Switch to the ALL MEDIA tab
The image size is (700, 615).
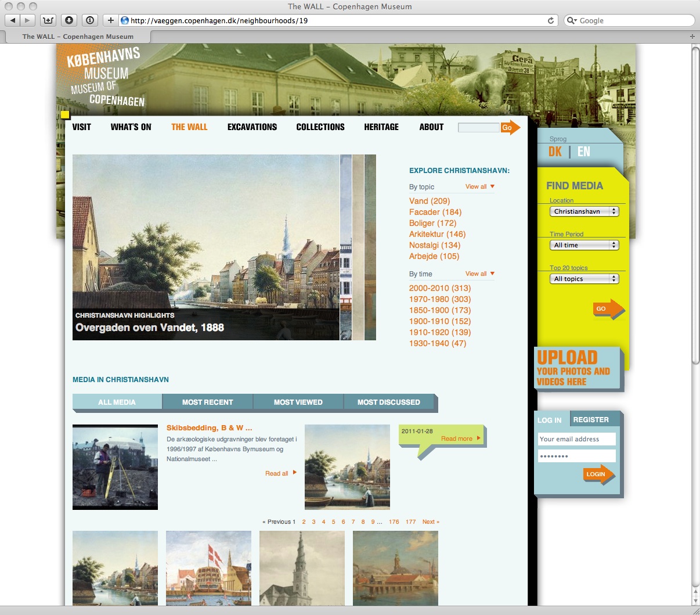[117, 402]
